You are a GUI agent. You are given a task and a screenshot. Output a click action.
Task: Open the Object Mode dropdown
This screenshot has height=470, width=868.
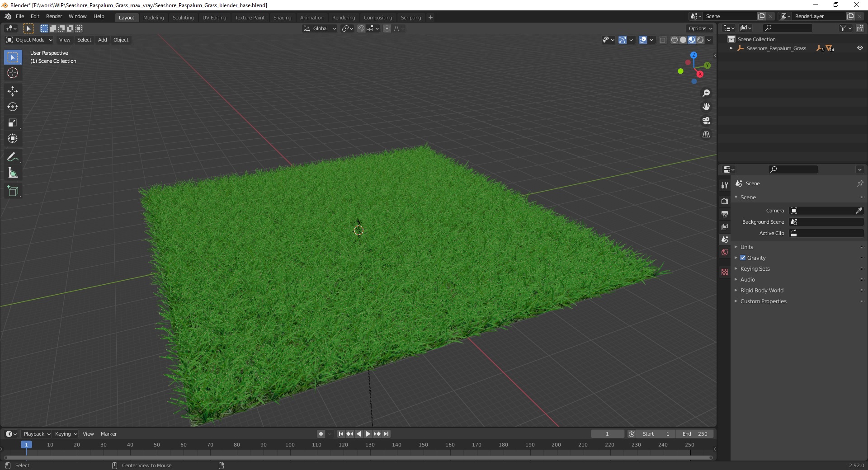pyautogui.click(x=29, y=40)
